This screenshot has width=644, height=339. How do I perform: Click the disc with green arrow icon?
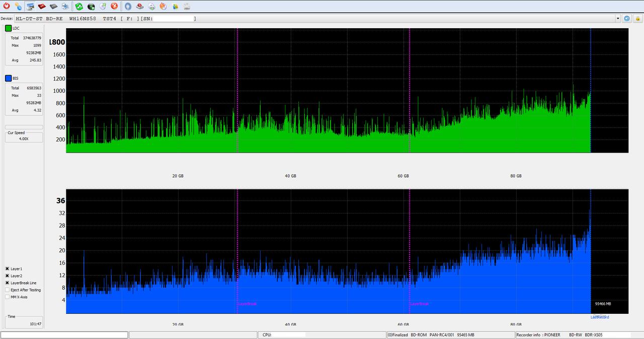tap(103, 6)
